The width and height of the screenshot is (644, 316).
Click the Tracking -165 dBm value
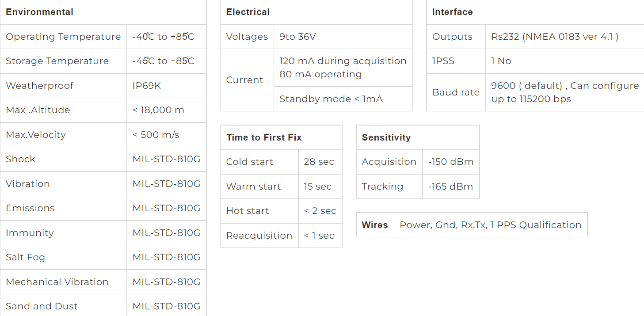451,187
